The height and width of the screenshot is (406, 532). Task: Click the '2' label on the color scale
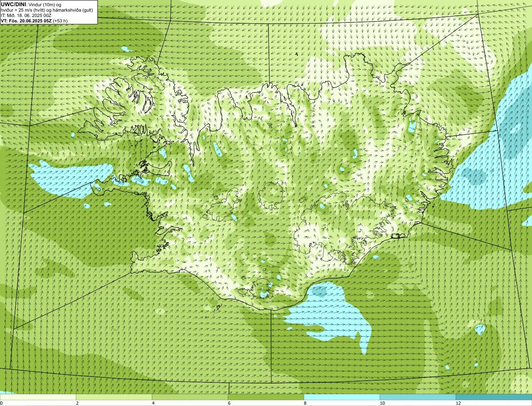pos(77,403)
